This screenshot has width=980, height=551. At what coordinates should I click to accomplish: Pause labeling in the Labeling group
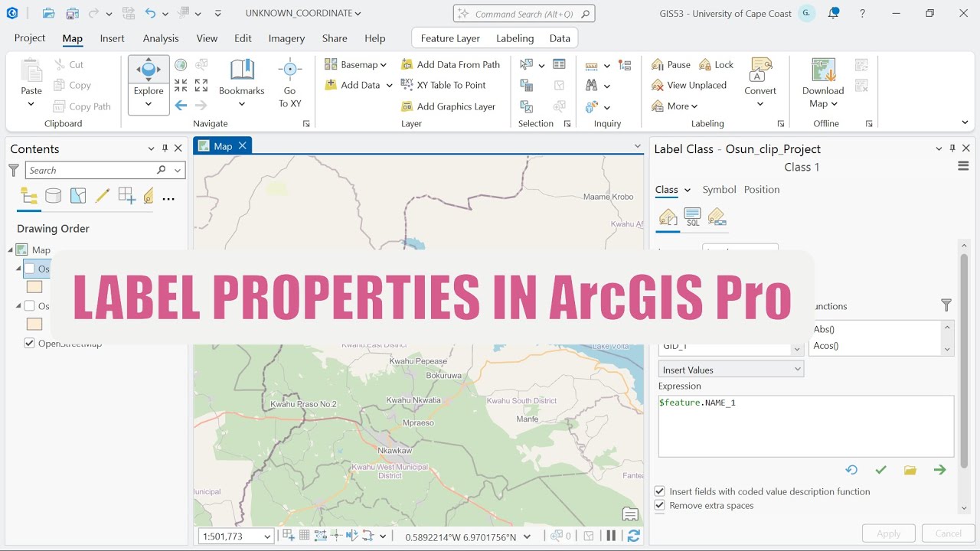671,65
